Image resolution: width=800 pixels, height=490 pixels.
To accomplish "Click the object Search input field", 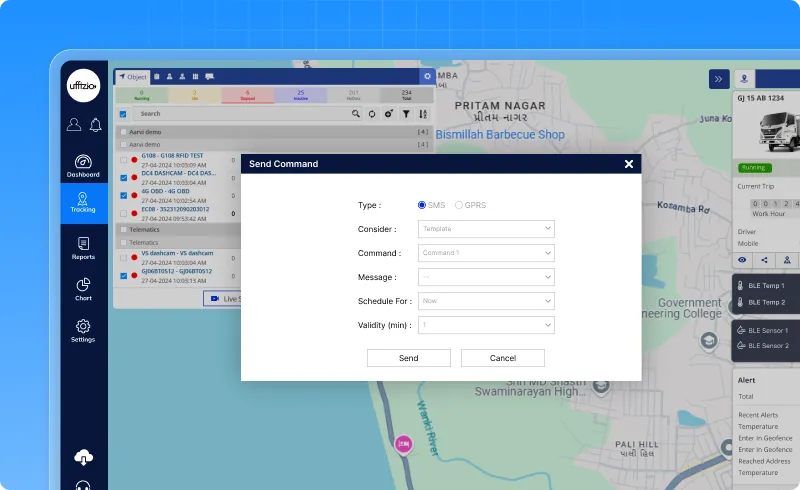I will (240, 115).
